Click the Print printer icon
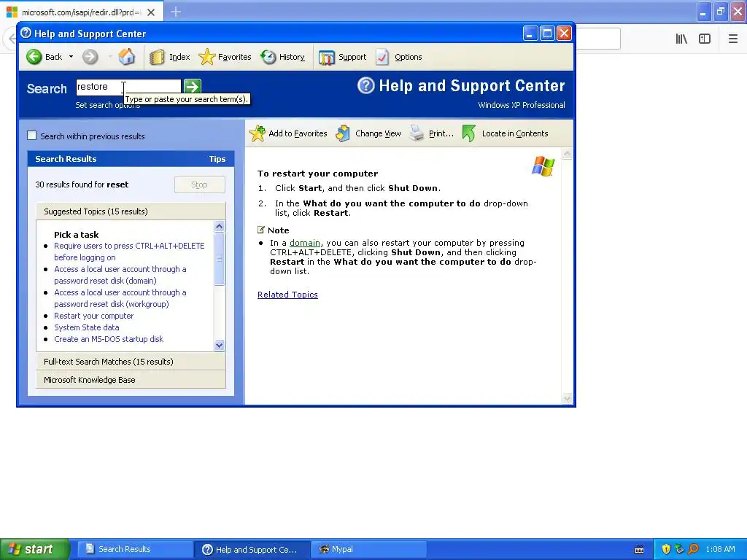 point(417,133)
